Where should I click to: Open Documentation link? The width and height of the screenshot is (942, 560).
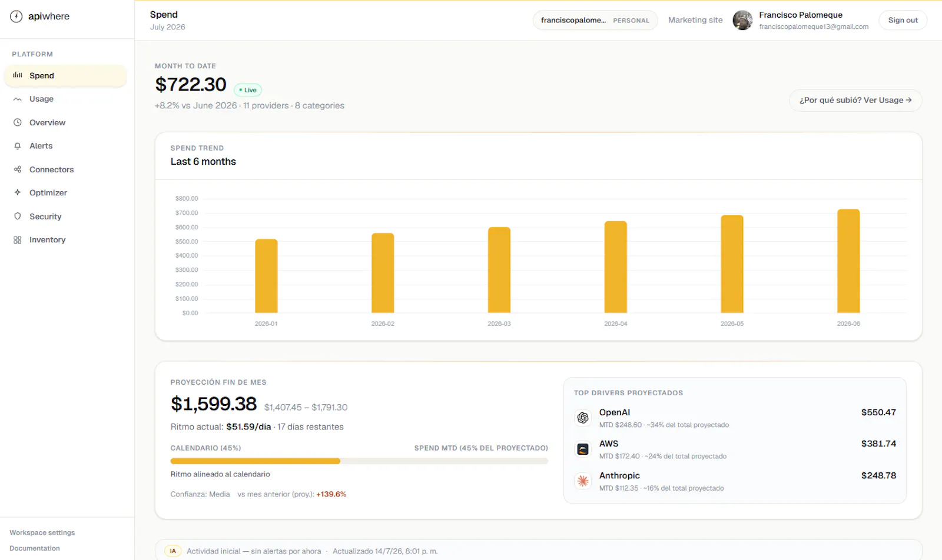coord(35,548)
